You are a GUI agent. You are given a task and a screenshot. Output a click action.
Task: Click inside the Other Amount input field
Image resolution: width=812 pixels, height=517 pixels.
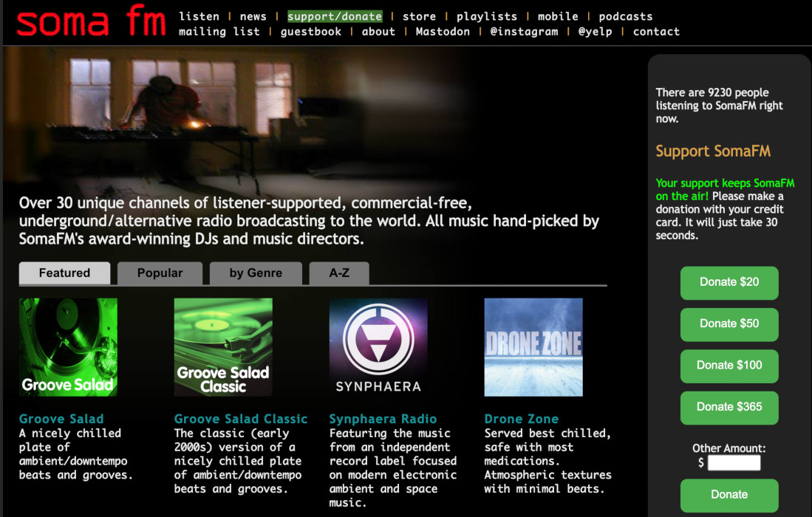pos(733,462)
